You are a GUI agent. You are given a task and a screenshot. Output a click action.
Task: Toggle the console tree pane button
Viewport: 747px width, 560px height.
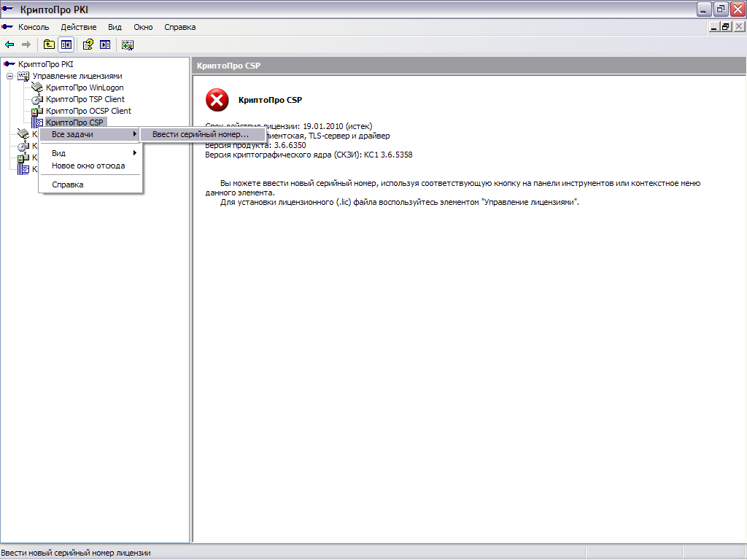[66, 44]
